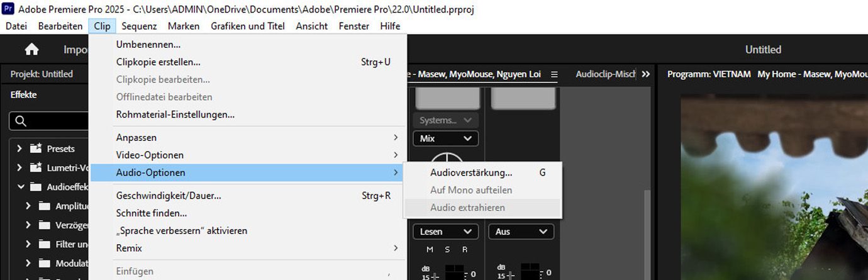Open the Sequenz menu
The image size is (868, 280).
(x=139, y=26)
